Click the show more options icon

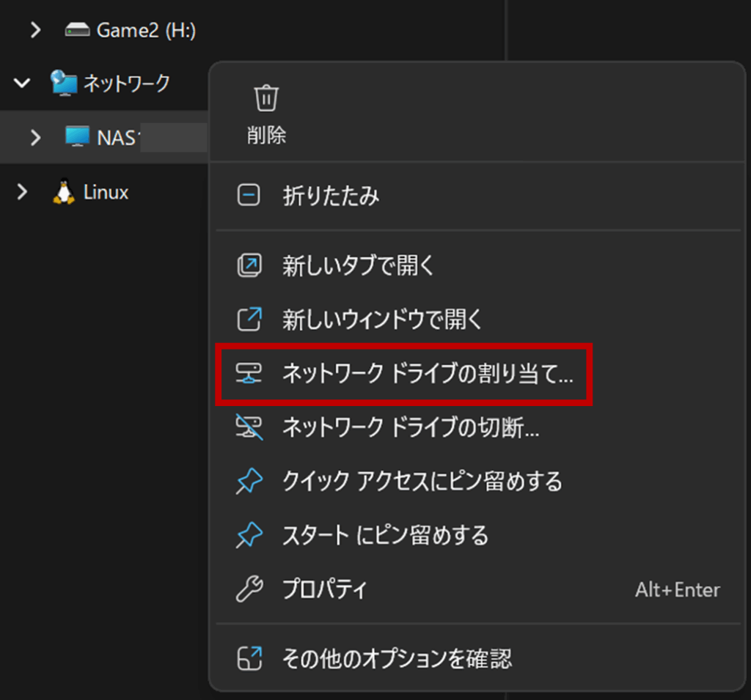click(x=249, y=657)
